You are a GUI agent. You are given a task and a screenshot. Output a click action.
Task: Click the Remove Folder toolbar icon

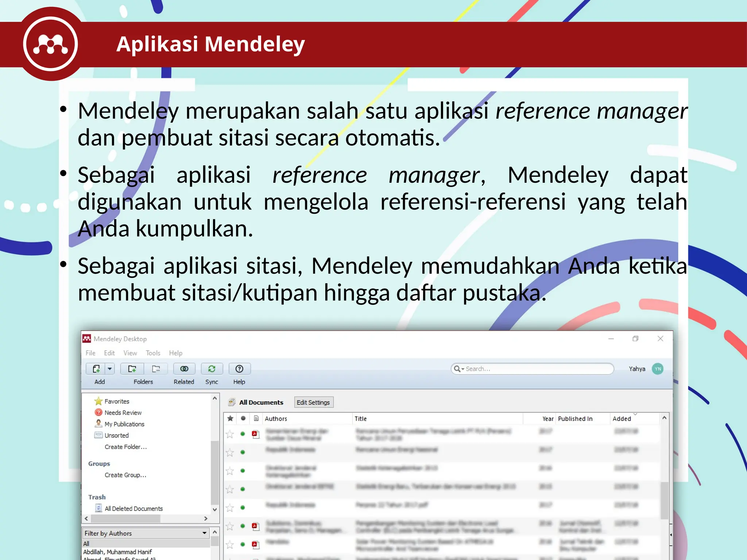click(x=156, y=369)
